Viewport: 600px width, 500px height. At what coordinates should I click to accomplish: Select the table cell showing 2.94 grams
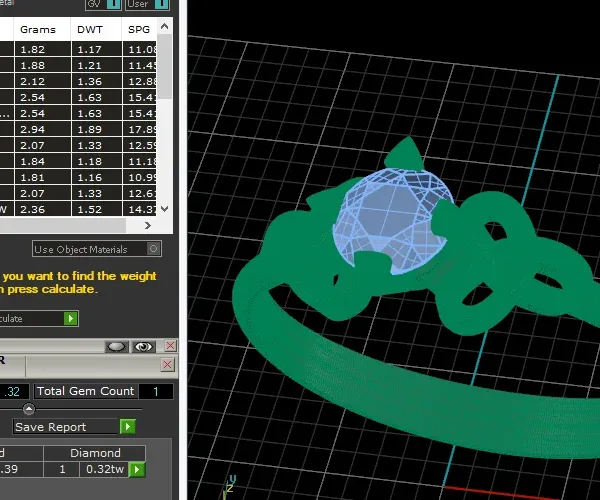[x=42, y=129]
